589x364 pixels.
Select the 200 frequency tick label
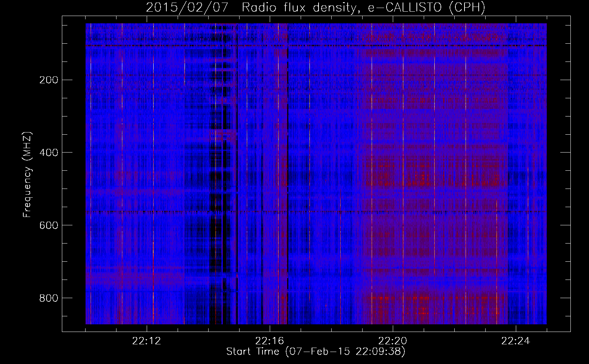tap(48, 80)
